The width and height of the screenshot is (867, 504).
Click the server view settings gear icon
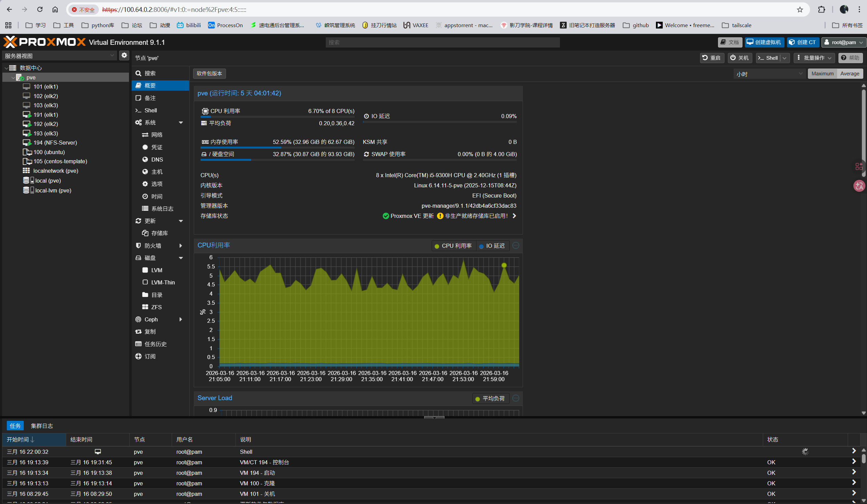pos(124,55)
